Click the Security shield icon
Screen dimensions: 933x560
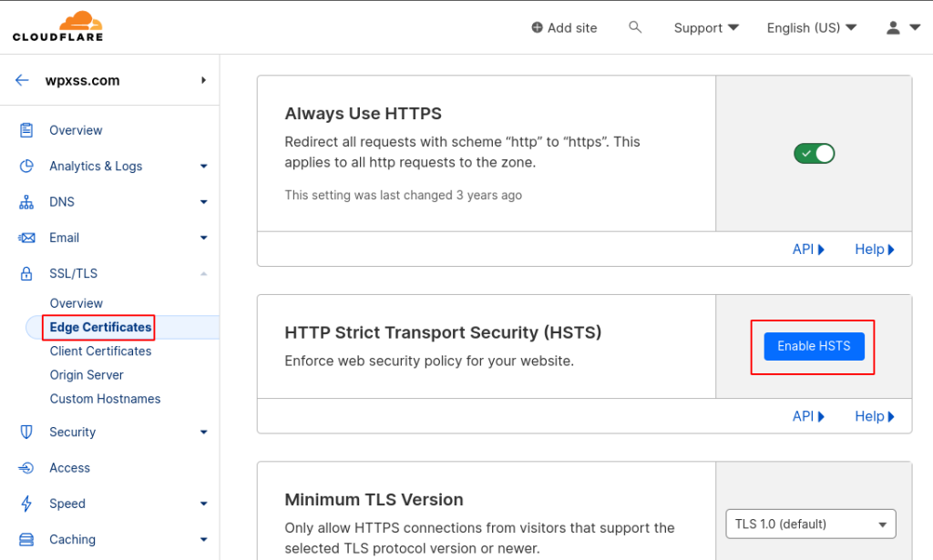click(x=26, y=433)
